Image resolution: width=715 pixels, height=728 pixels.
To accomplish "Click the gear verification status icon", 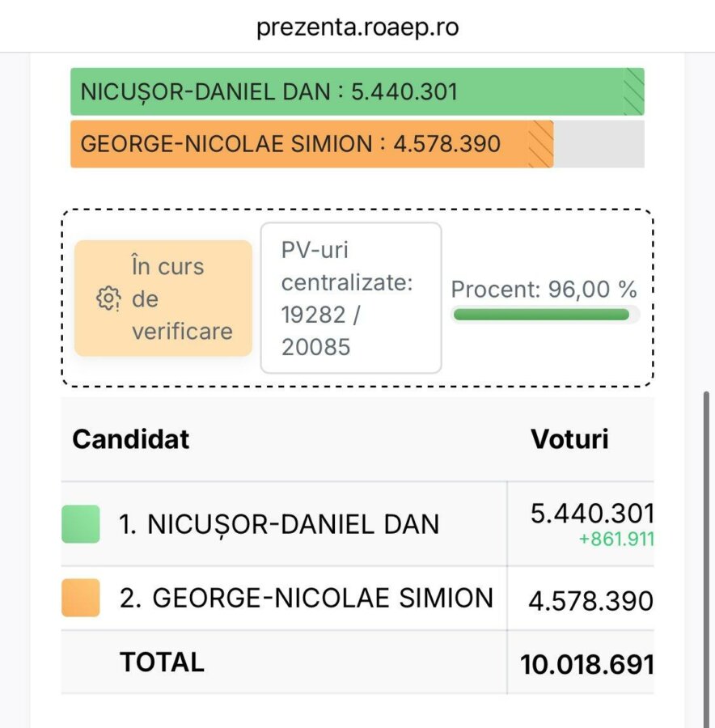I will tap(108, 298).
